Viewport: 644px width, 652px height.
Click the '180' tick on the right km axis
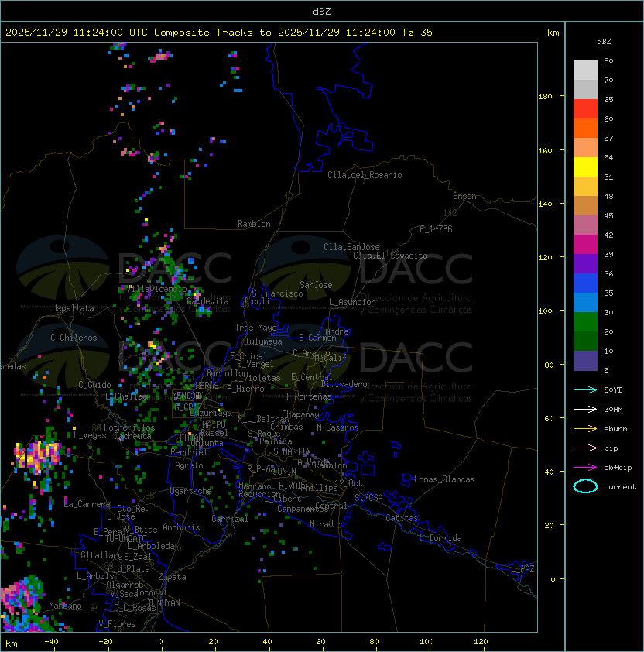coord(545,97)
